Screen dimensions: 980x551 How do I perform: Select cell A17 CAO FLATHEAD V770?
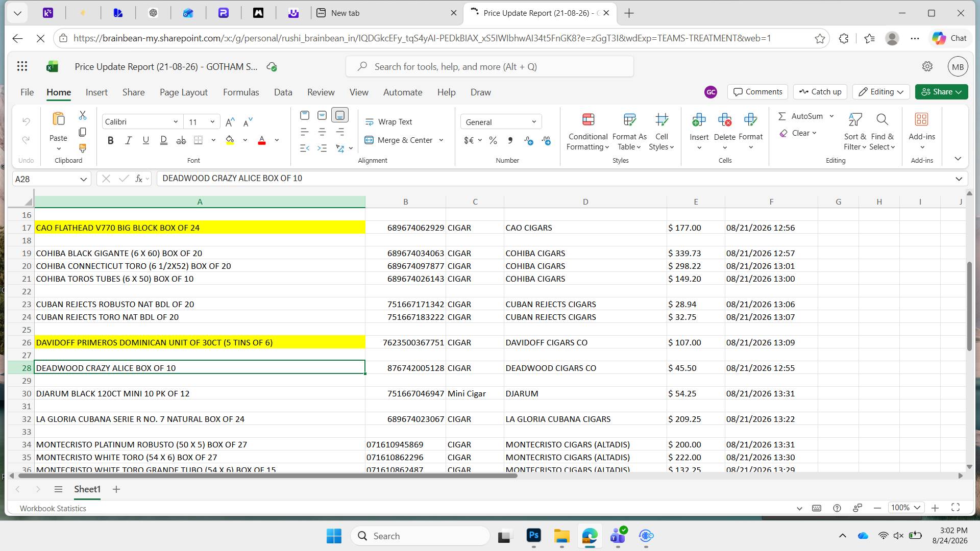click(200, 228)
